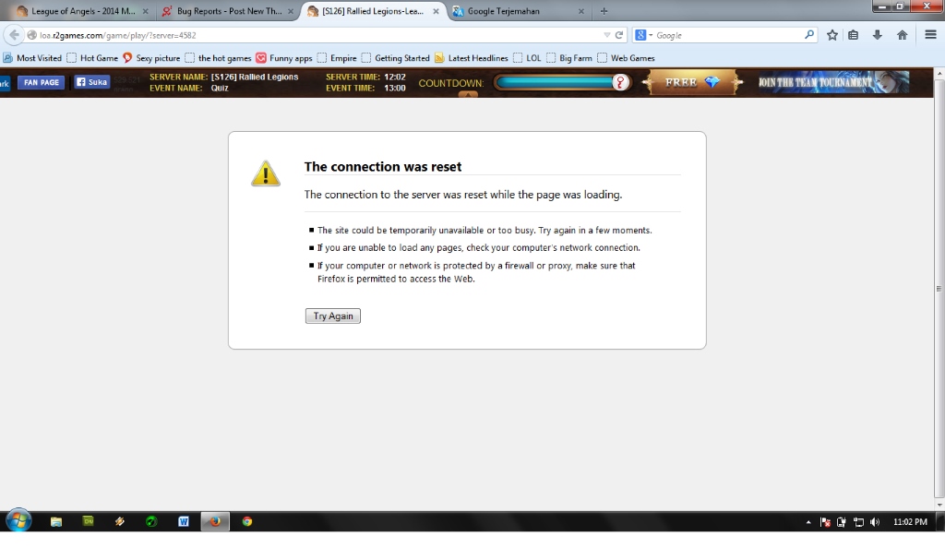Viewport: 945px width, 560px height.
Task: Open the FAN PAGE link
Action: point(41,82)
